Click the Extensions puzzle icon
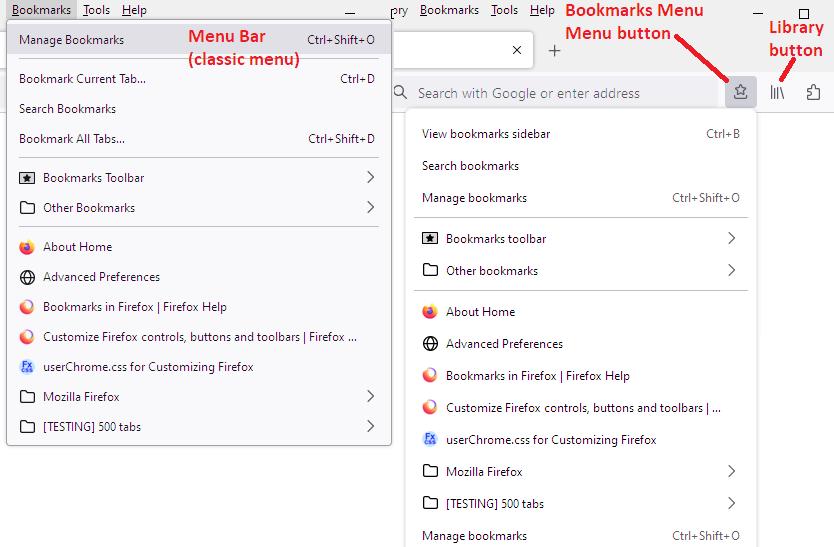Image resolution: width=834 pixels, height=547 pixels. coord(813,92)
